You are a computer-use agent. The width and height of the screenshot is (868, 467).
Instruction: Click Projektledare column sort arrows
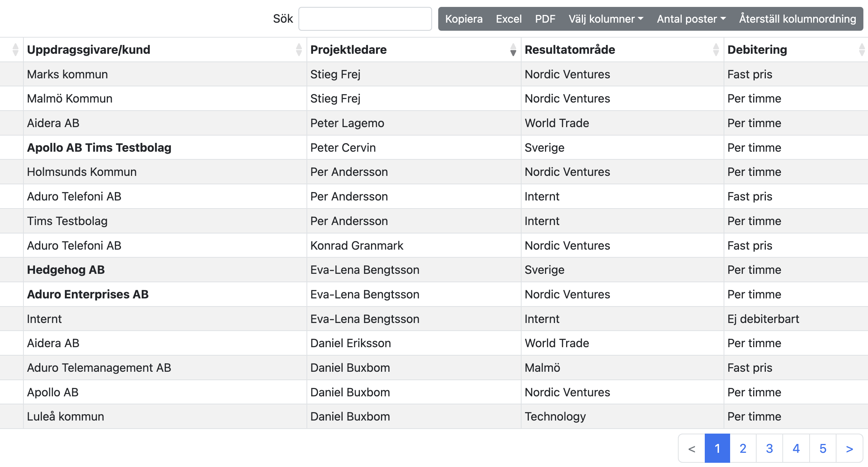[513, 50]
